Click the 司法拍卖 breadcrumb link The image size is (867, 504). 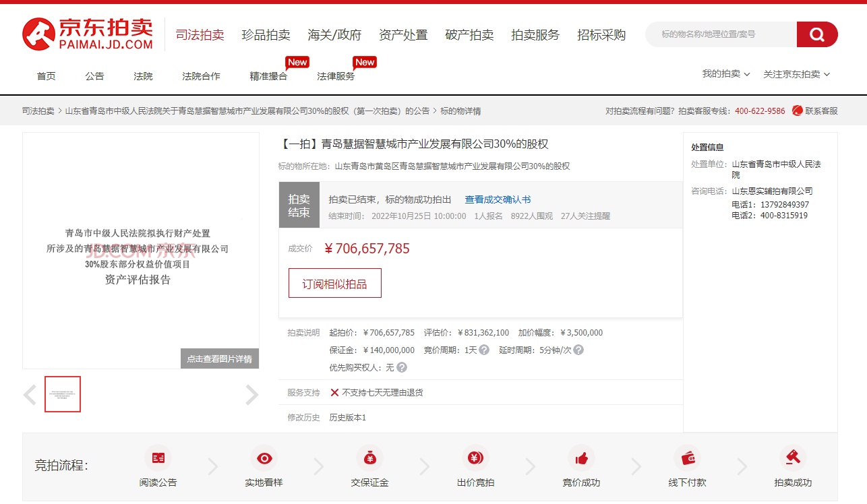point(38,111)
